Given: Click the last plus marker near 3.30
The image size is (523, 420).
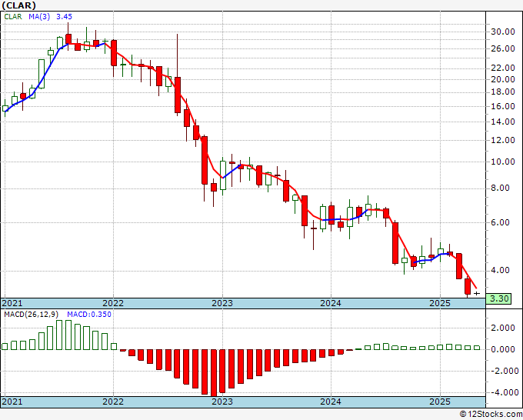Looking at the screenshot, I should pyautogui.click(x=477, y=294).
